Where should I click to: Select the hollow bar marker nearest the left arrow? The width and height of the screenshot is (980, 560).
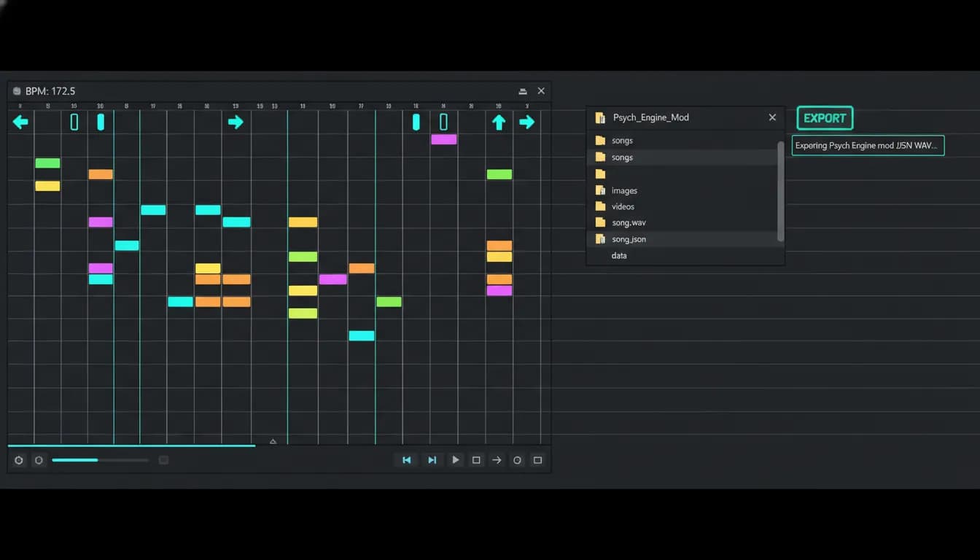point(74,122)
